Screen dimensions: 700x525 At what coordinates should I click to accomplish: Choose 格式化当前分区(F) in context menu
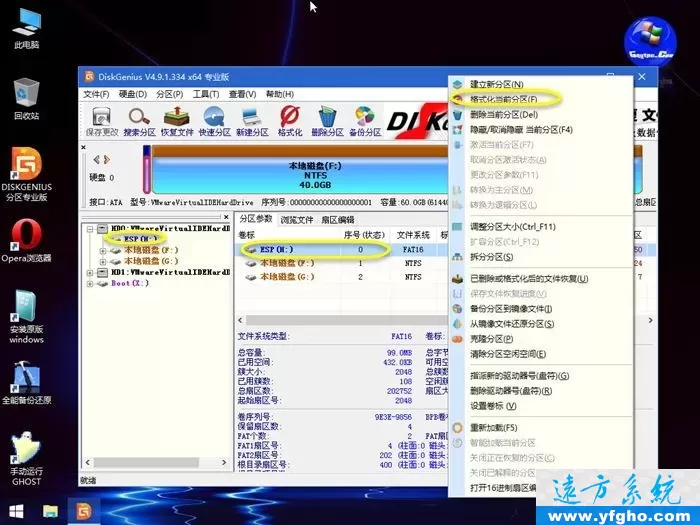541,99
